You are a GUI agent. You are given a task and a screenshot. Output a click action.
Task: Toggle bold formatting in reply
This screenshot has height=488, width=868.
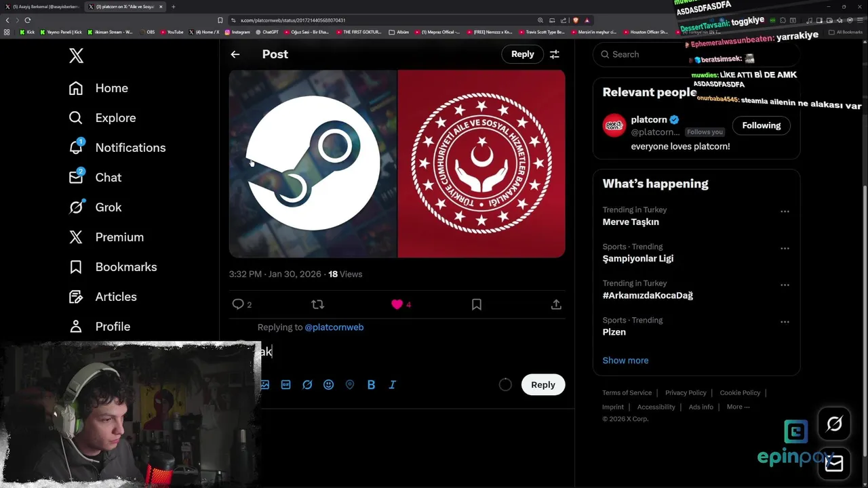click(x=371, y=384)
